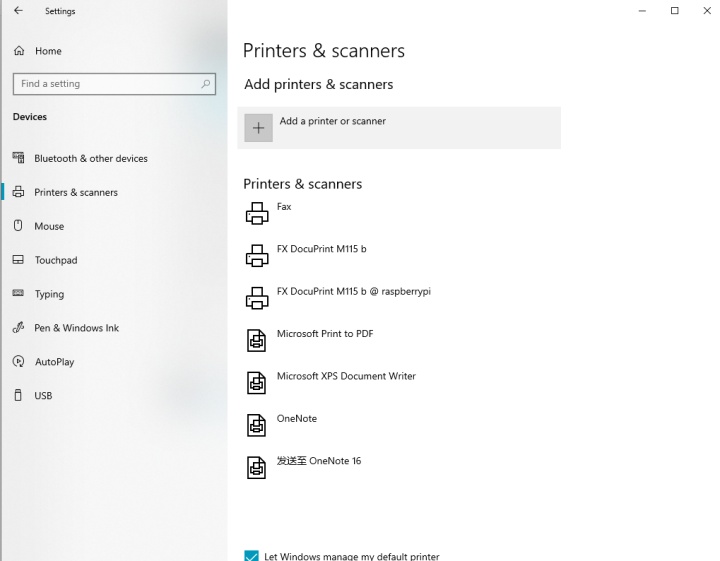720x561 pixels.
Task: Click the printer icon beside FX DocuPrint M115 b
Action: pyautogui.click(x=257, y=256)
